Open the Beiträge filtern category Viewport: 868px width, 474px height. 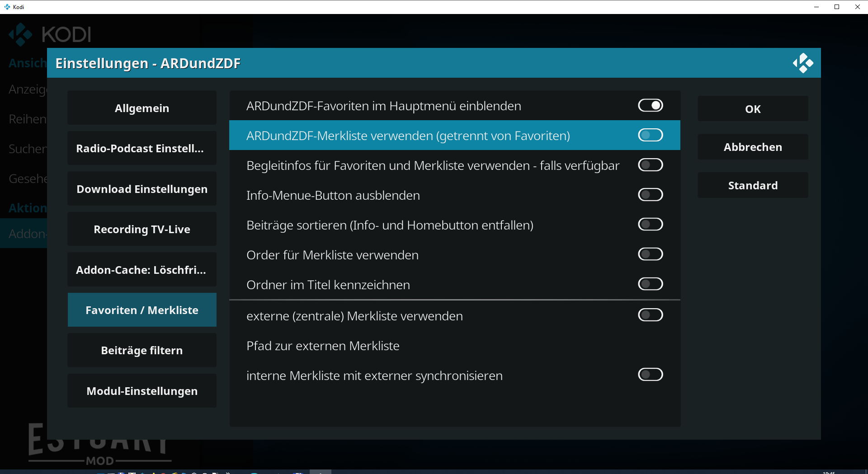pyautogui.click(x=142, y=350)
